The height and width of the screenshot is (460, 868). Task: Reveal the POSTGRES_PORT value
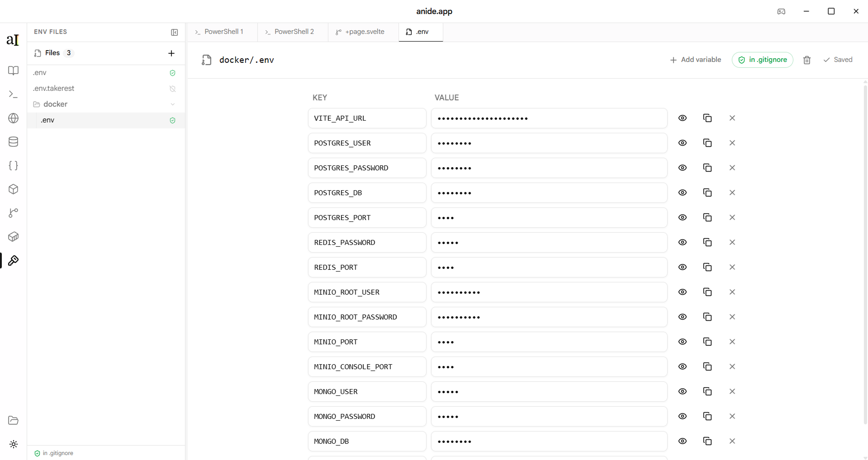coord(683,217)
